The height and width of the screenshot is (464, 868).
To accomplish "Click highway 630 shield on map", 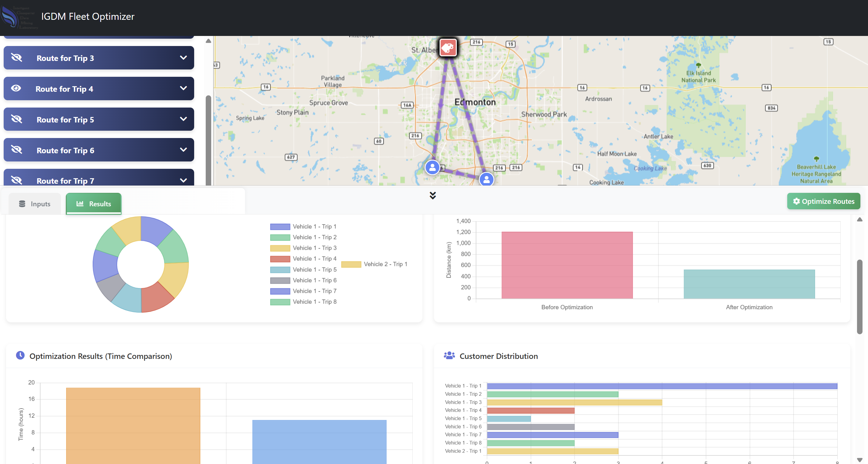I will [x=707, y=165].
